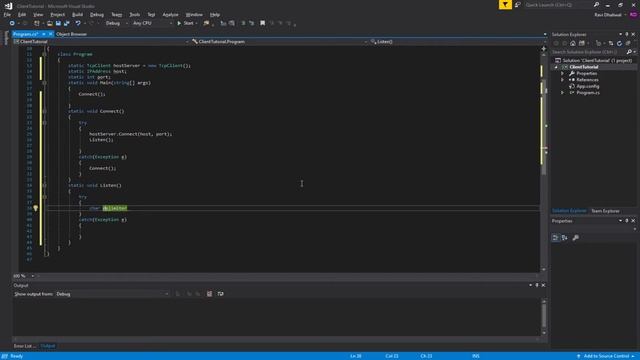The width and height of the screenshot is (640, 360).
Task: Click Property Pages wrench icon
Action: coord(576,238)
